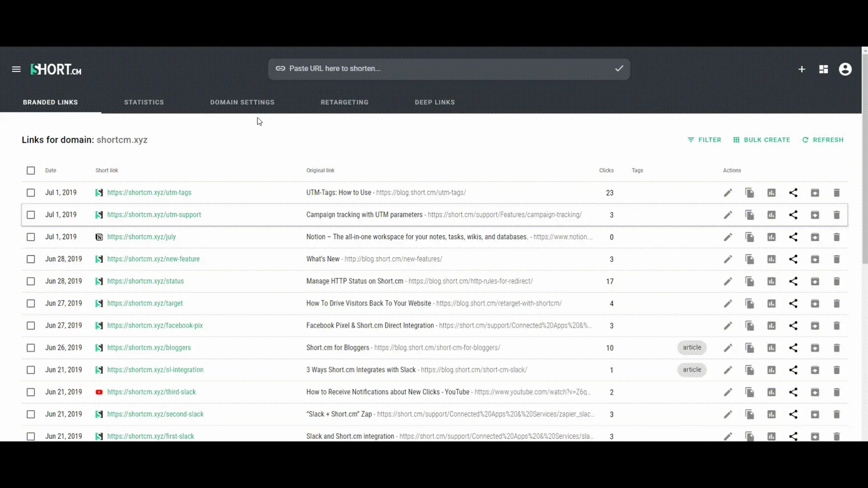Viewport: 868px width, 488px height.
Task: Switch to the Branded Links tab
Action: point(50,102)
